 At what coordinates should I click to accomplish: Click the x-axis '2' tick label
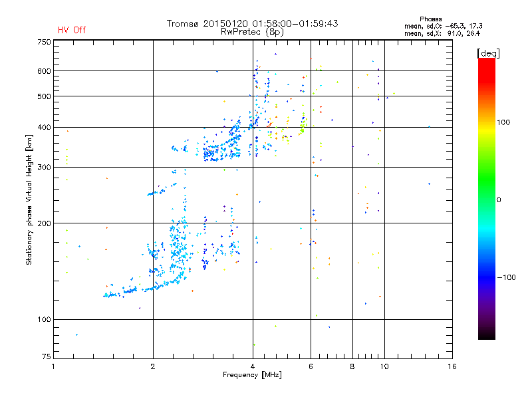(153, 366)
